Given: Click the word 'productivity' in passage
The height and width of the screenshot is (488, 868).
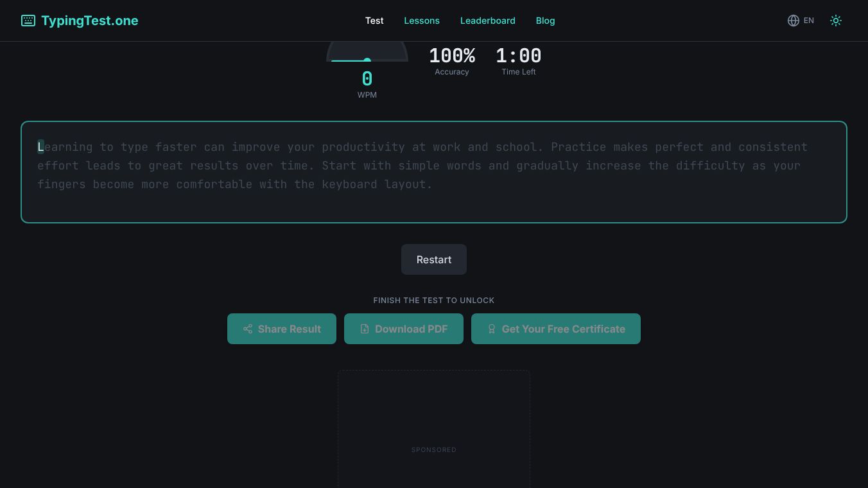Looking at the screenshot, I should pos(363,147).
